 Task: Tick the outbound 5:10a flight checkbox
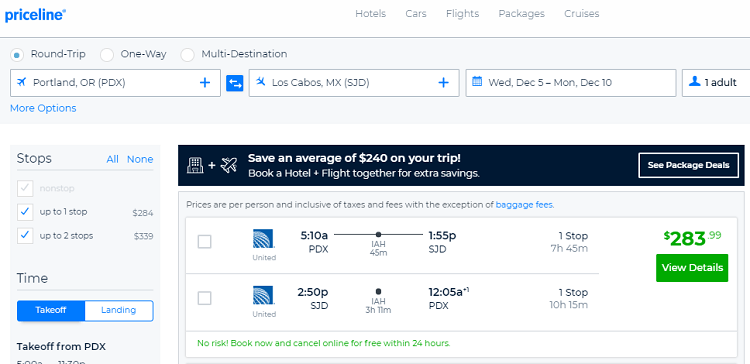click(x=204, y=242)
